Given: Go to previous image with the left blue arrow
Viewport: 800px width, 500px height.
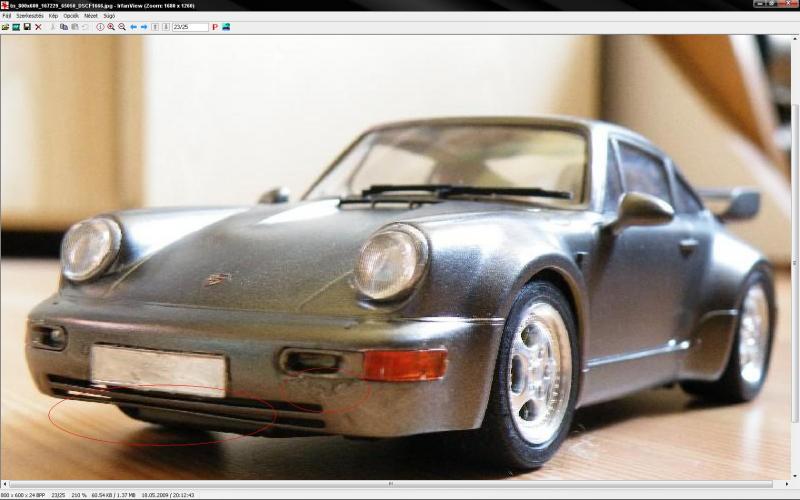Looking at the screenshot, I should tap(134, 27).
